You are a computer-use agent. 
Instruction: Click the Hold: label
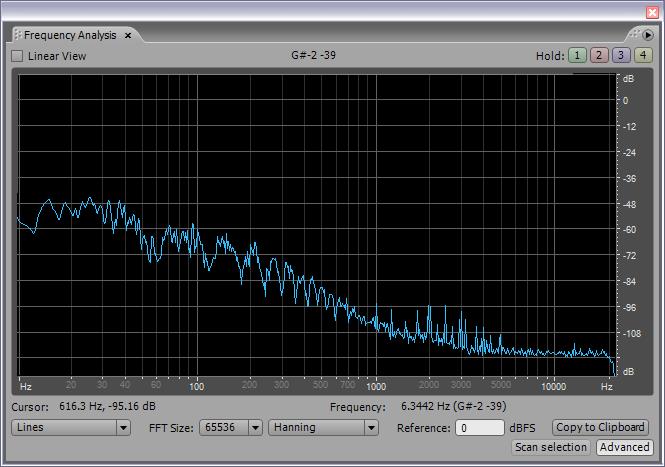550,56
